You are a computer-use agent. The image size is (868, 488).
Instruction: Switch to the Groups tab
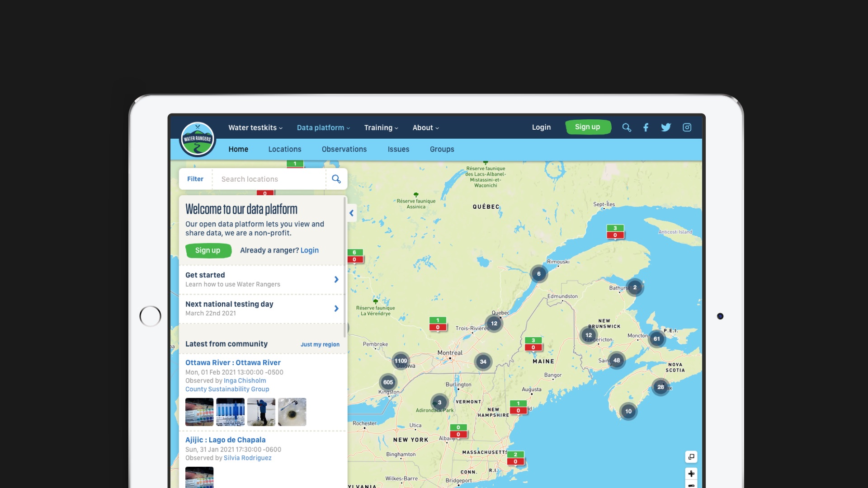pyautogui.click(x=442, y=149)
